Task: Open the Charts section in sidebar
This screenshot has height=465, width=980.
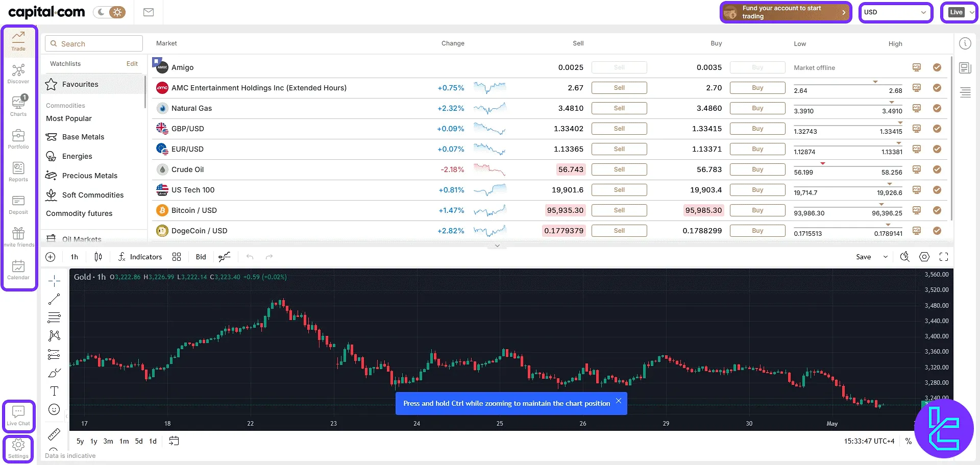Action: (18, 106)
